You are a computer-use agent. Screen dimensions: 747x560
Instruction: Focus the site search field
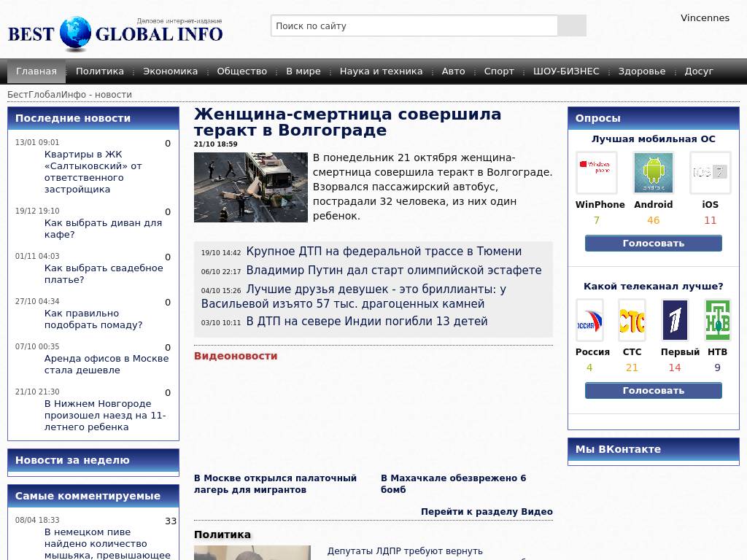(x=414, y=26)
